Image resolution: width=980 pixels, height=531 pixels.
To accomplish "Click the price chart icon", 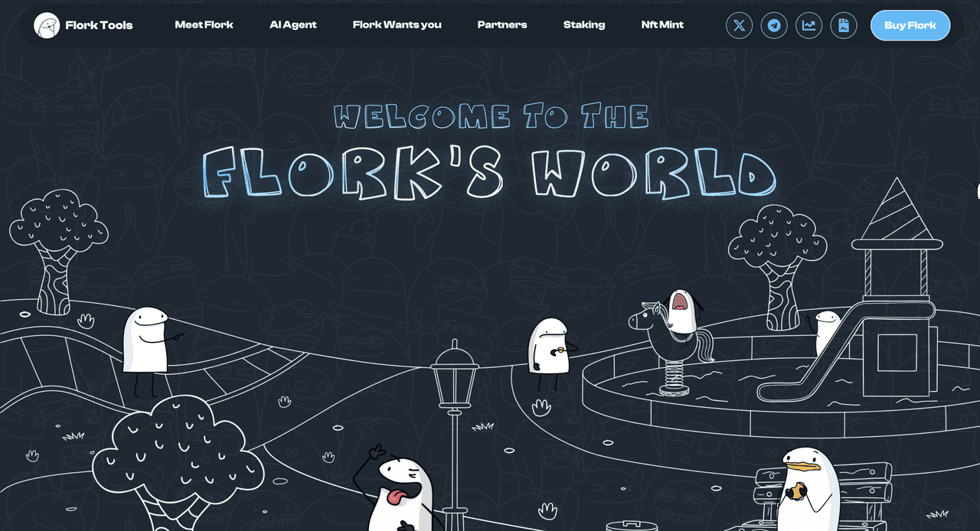I will (x=808, y=25).
